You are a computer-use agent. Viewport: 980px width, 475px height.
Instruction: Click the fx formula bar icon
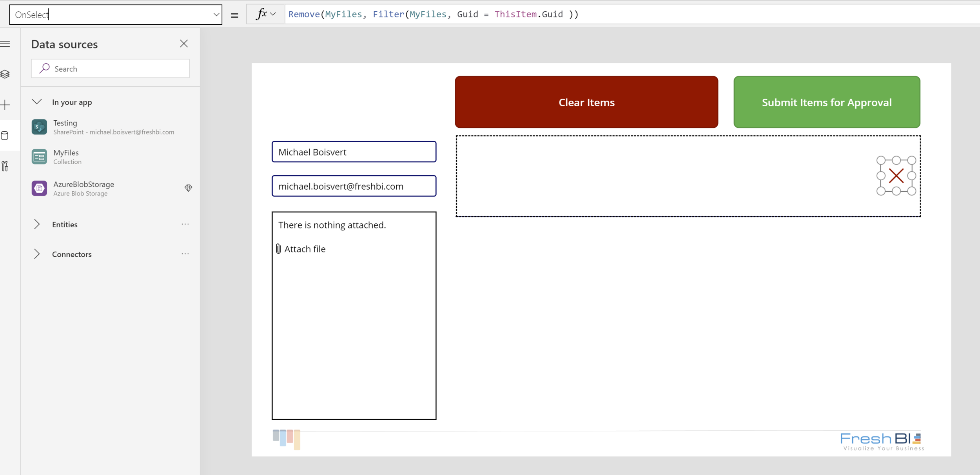262,14
